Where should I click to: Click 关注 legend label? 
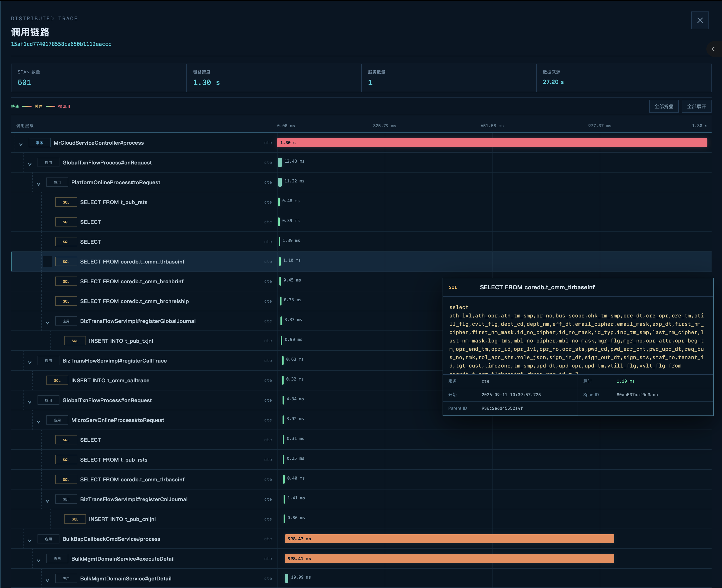[x=39, y=106]
